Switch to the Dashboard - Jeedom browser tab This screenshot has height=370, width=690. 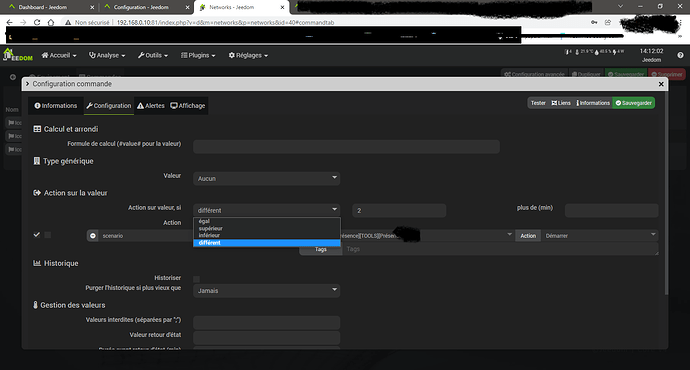[x=42, y=7]
